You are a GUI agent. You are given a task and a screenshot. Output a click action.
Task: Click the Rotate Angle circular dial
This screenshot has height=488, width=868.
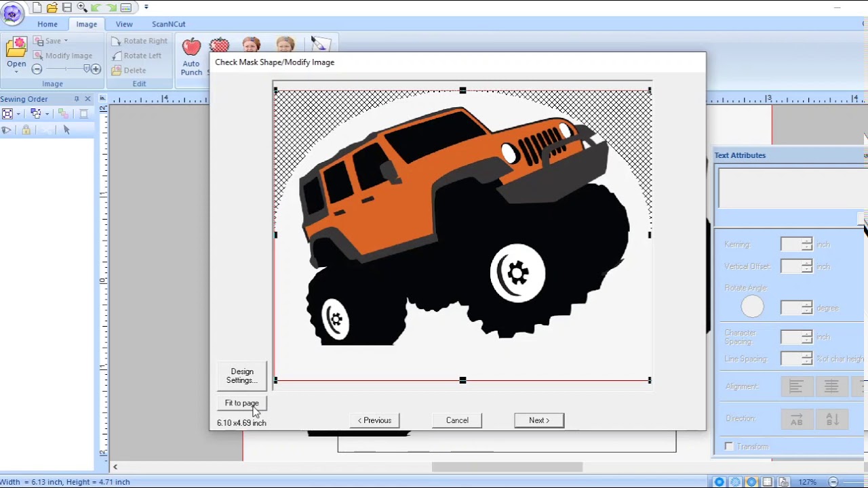tap(752, 307)
